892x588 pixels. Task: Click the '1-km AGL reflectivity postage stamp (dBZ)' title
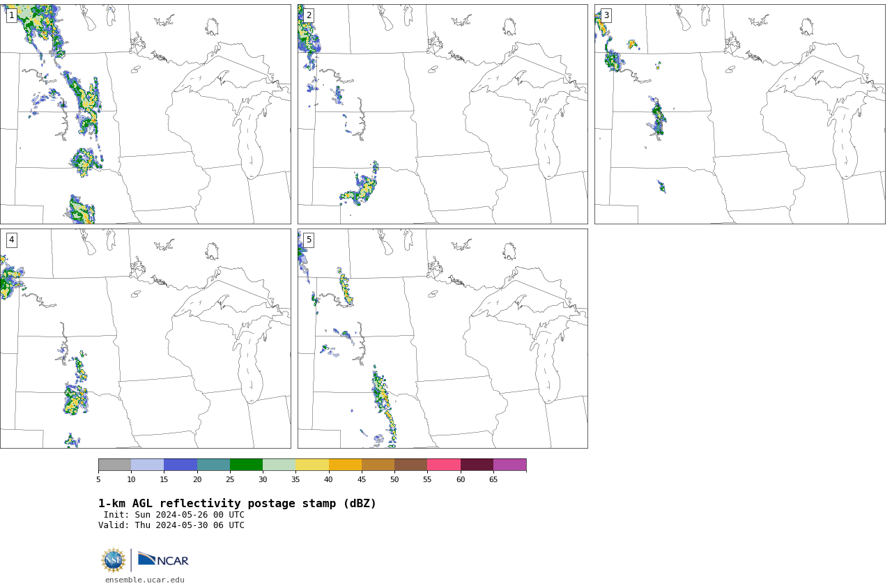[x=237, y=504]
